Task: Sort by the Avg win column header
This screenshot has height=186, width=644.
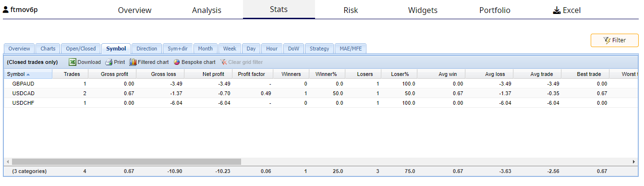Action: click(441, 74)
